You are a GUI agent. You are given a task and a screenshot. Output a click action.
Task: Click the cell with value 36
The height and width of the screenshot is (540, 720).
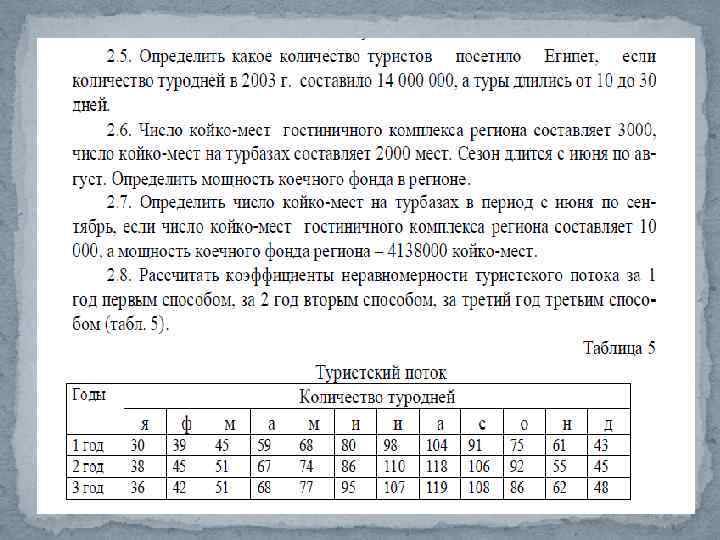(137, 487)
